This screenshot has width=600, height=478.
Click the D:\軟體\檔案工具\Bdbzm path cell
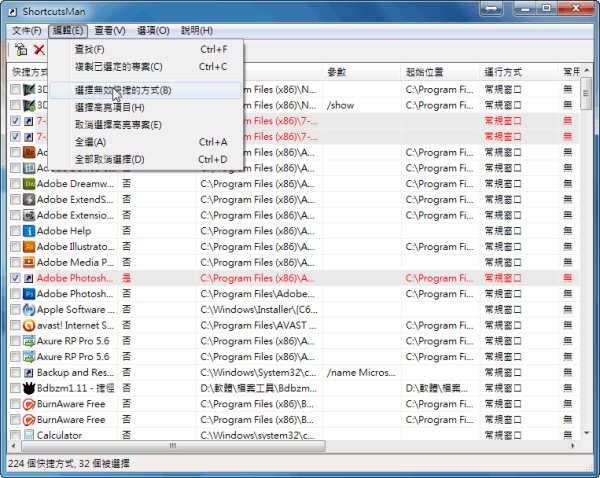click(x=259, y=388)
